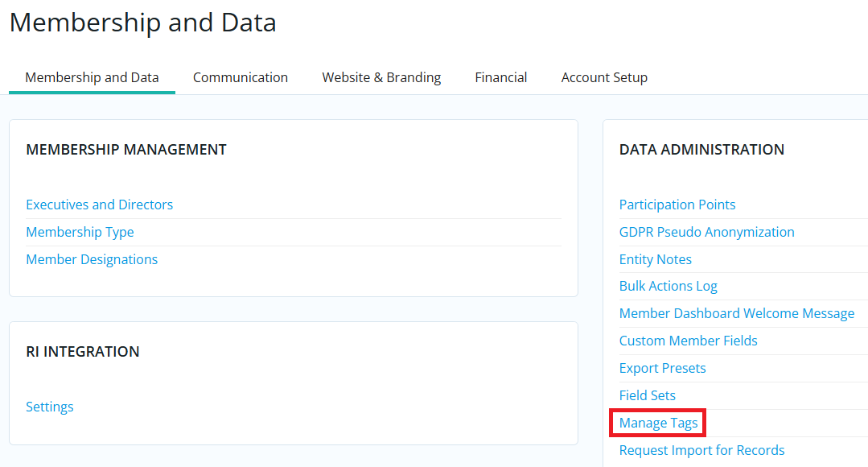The image size is (868, 467).
Task: Open Export Presets
Action: tap(662, 368)
